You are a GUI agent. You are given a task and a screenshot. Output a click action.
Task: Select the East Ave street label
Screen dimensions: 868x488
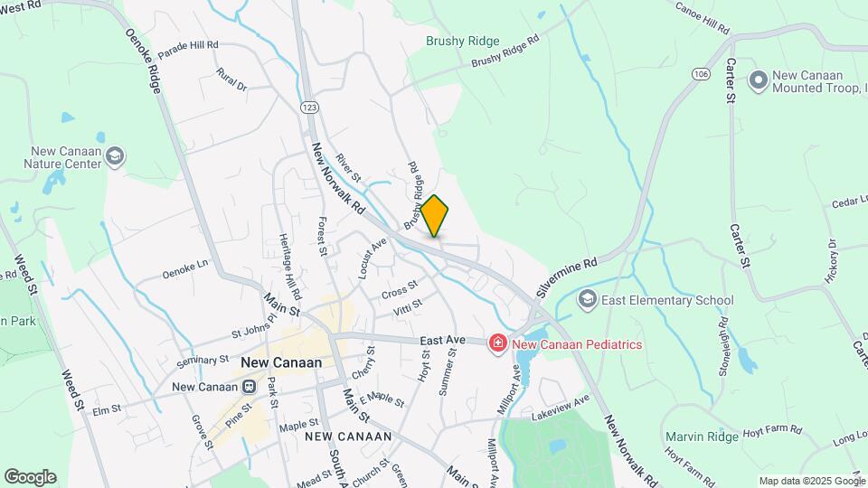(442, 341)
